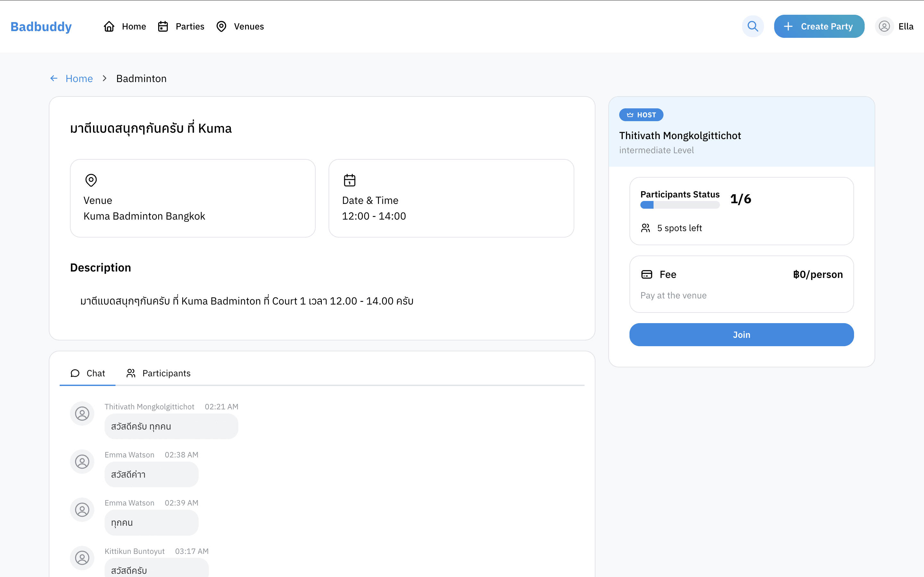The image size is (924, 577).
Task: Click the search magnifier icon
Action: tap(753, 26)
